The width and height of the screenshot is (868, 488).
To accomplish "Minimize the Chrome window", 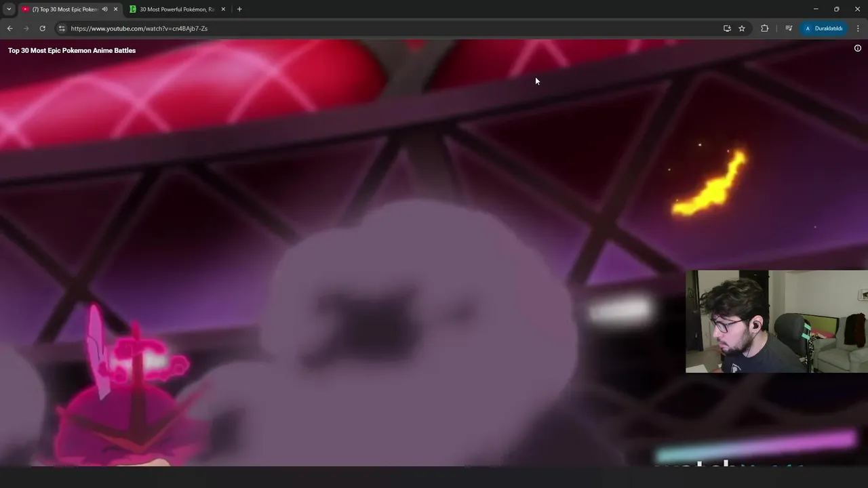I will 816,9.
